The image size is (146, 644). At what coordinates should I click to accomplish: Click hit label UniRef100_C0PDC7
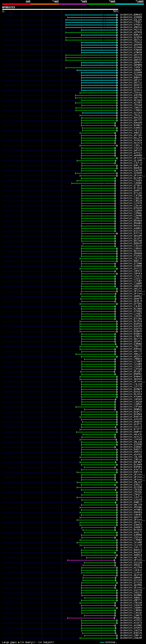pos(131,67)
